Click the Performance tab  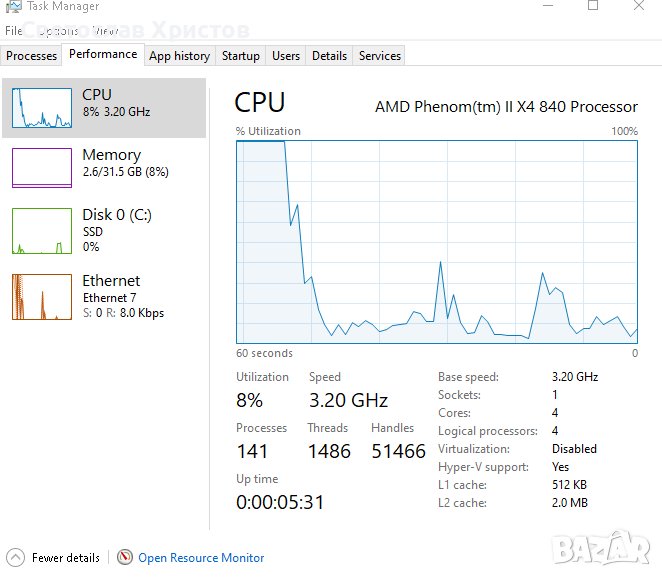tap(103, 55)
